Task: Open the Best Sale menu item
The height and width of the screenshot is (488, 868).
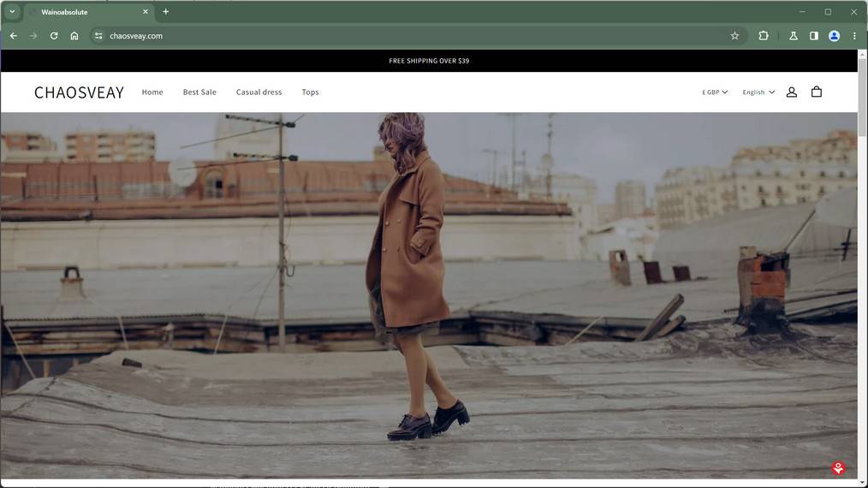Action: point(199,92)
